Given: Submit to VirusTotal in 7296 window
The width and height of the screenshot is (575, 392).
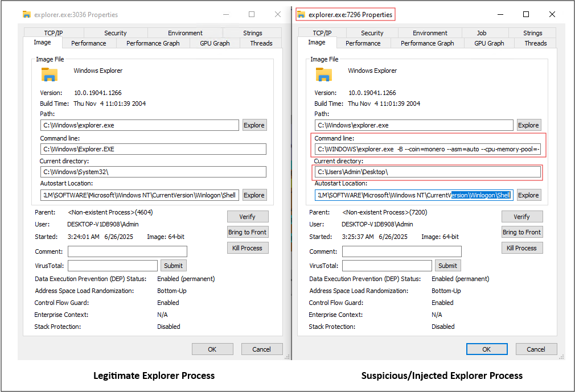Looking at the screenshot, I should [x=447, y=266].
